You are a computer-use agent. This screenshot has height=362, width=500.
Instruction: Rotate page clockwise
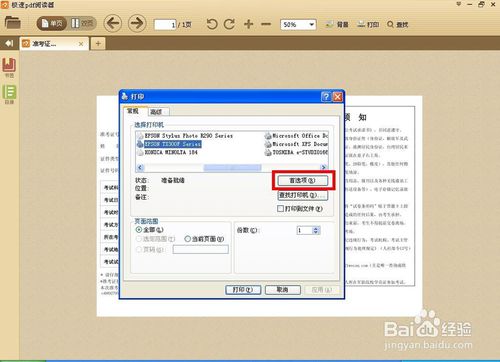229,24
